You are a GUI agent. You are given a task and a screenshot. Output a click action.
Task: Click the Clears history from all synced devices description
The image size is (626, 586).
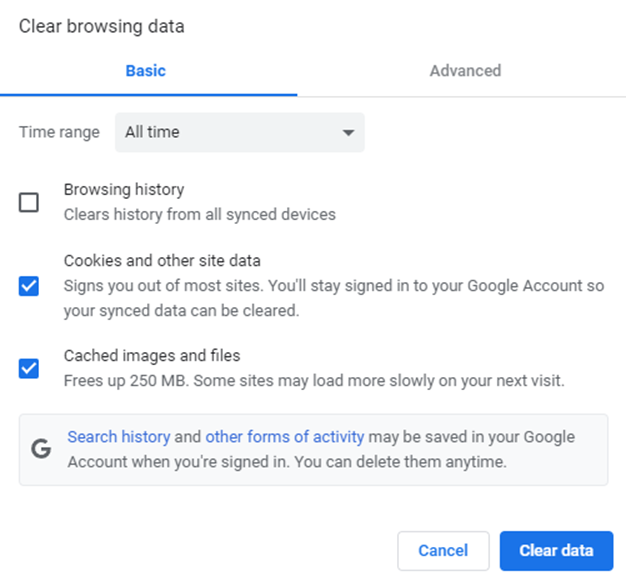pos(200,214)
